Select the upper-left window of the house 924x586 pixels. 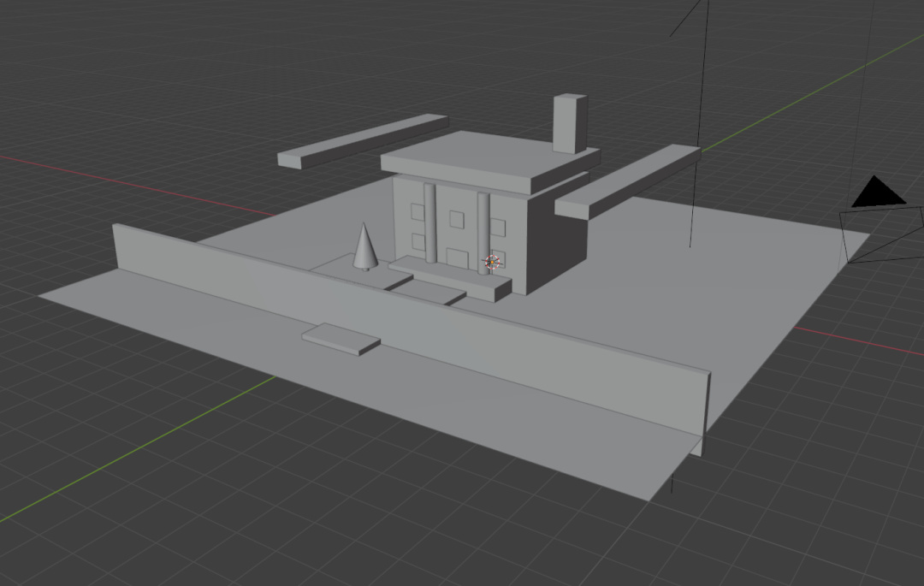418,212
